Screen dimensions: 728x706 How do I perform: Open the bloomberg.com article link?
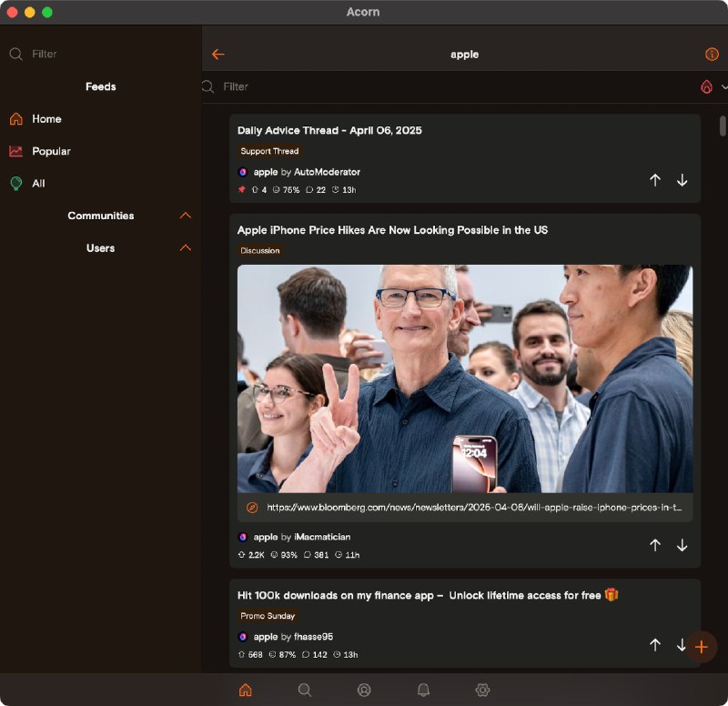click(x=474, y=508)
